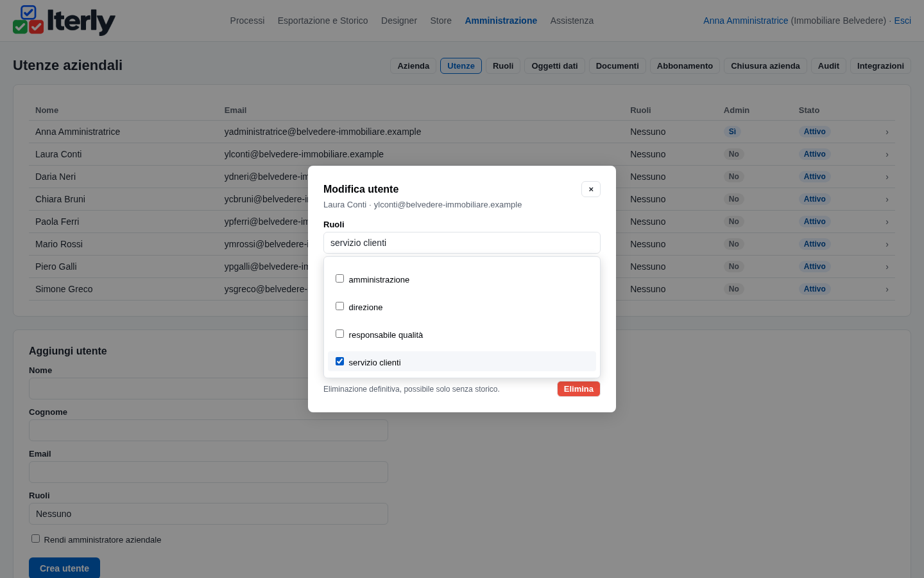Enable Rendi amministratore aziendale checkbox
The width and height of the screenshot is (924, 578).
[x=35, y=539]
